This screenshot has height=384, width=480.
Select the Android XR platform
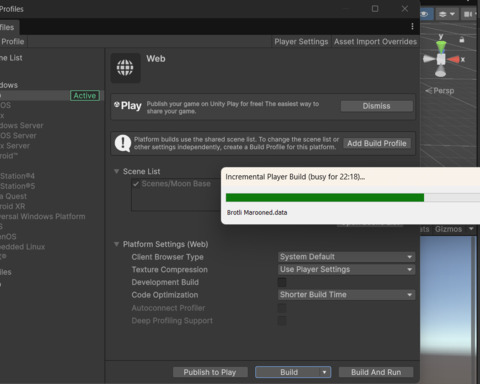[13, 206]
